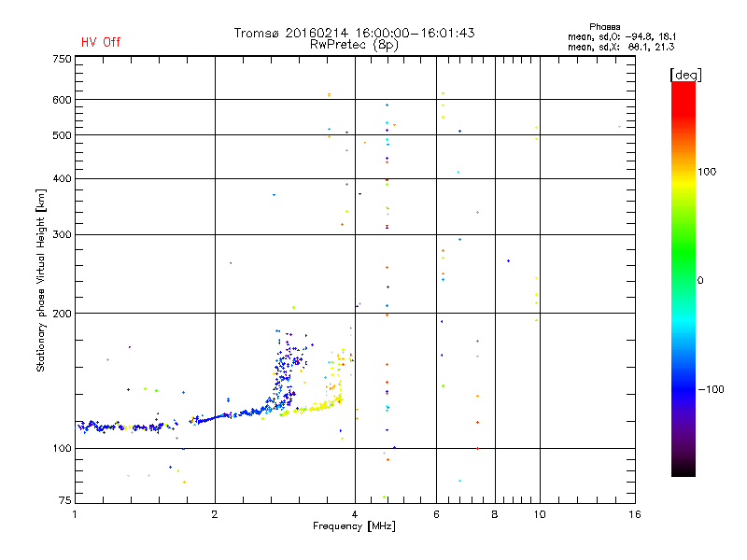
Task: Click the x-axis '8' tick label
Action: (495, 514)
